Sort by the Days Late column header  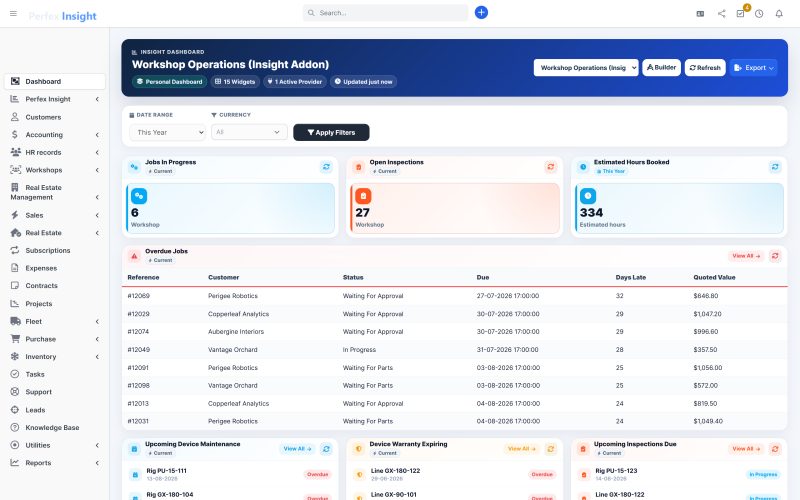631,278
